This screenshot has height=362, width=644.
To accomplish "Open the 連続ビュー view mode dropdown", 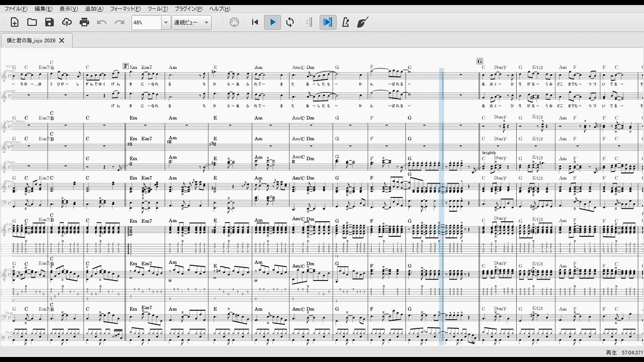I will tap(191, 23).
